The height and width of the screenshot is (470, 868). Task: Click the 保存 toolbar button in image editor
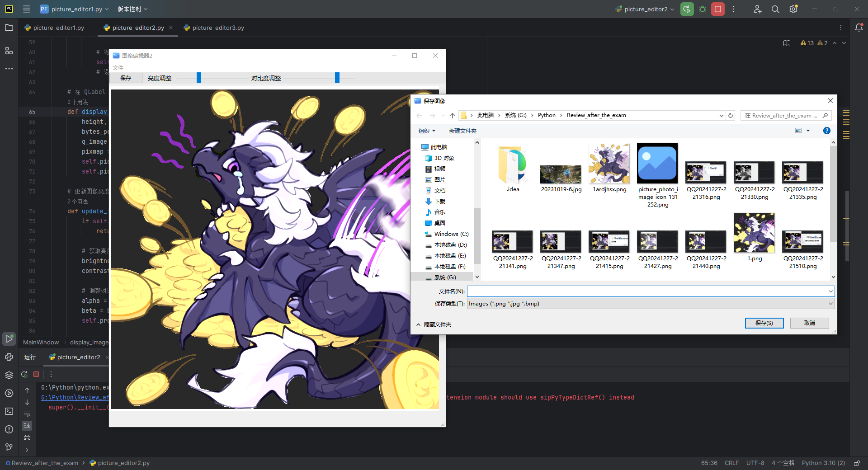126,78
